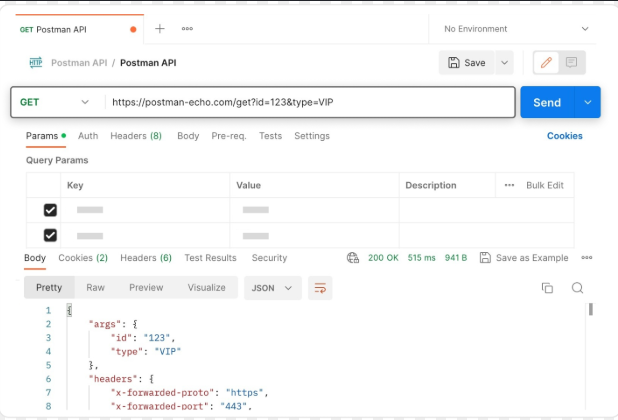Expand the Save button arrow options
This screenshot has height=420, width=618.
pos(504,63)
